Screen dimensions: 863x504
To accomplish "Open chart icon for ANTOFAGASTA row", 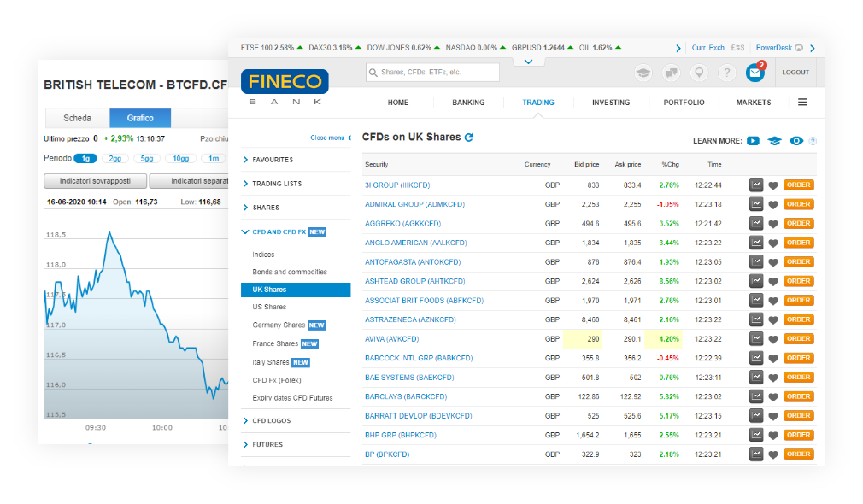I will click(x=756, y=262).
